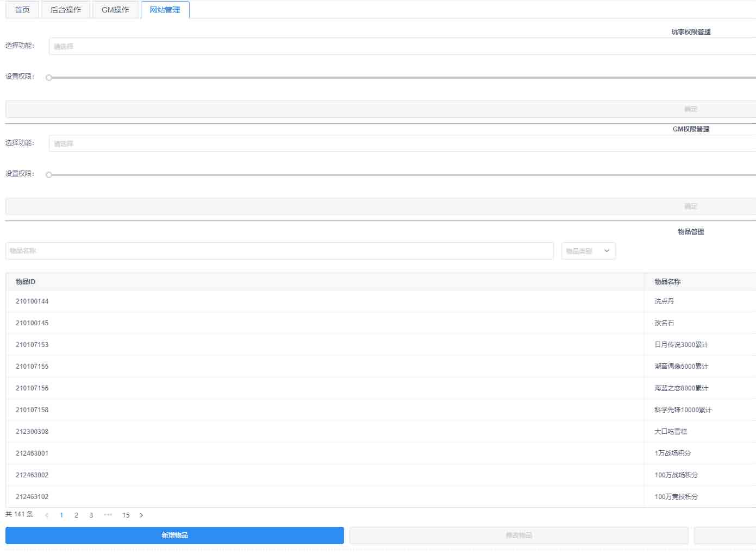756x555 pixels.
Task: Click the GM permission slider handle
Action: pyautogui.click(x=49, y=175)
